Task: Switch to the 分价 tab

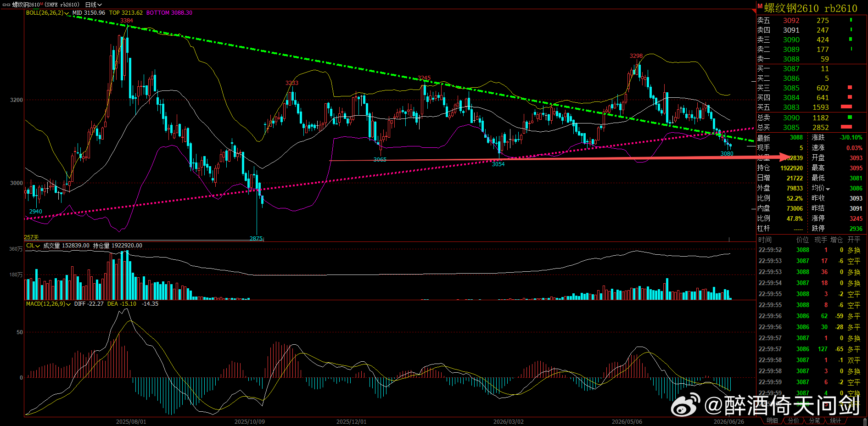Action: 793,421
